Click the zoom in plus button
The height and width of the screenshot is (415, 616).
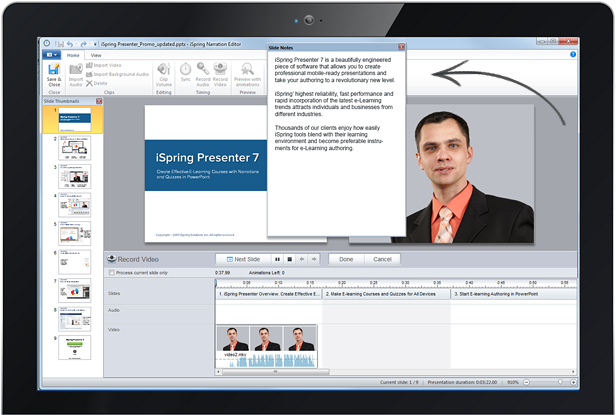click(x=573, y=382)
